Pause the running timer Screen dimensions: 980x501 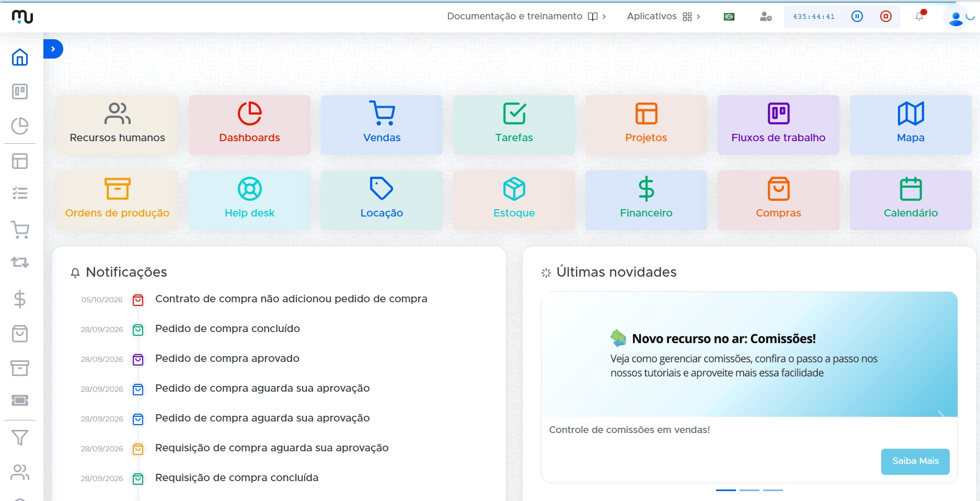(857, 16)
